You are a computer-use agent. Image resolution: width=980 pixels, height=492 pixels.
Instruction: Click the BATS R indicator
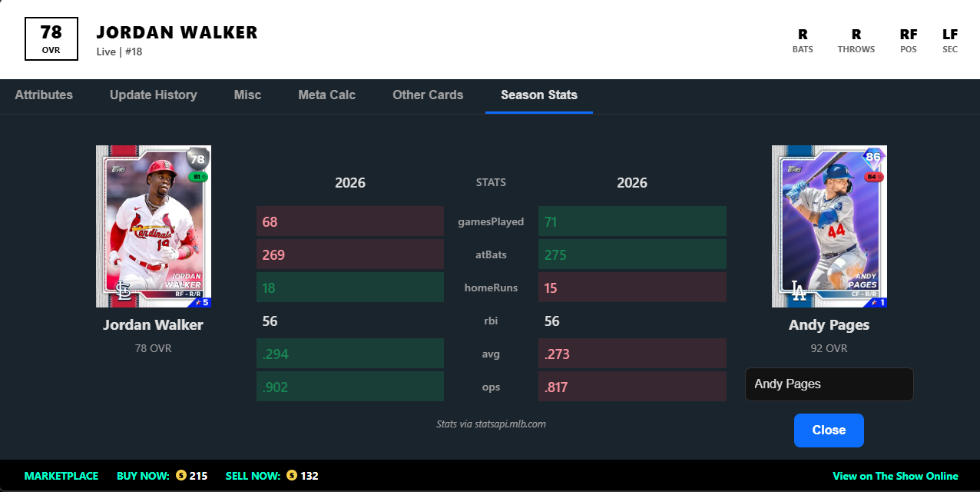pos(803,41)
